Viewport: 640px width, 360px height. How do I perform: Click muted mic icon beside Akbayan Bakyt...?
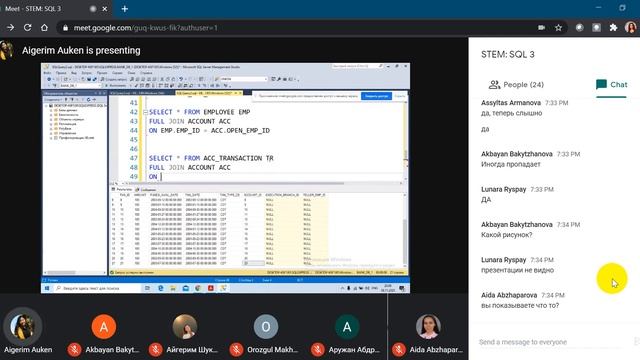[x=74, y=349]
